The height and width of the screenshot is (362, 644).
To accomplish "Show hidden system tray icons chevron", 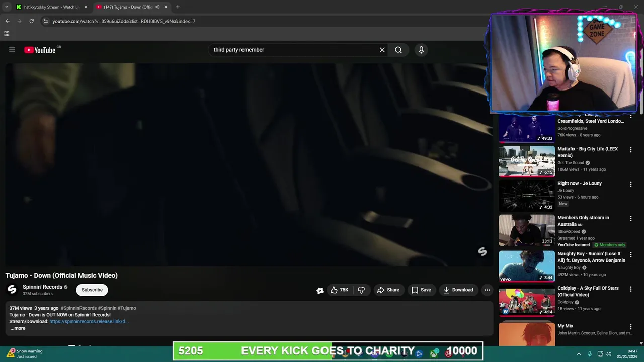I will (579, 354).
